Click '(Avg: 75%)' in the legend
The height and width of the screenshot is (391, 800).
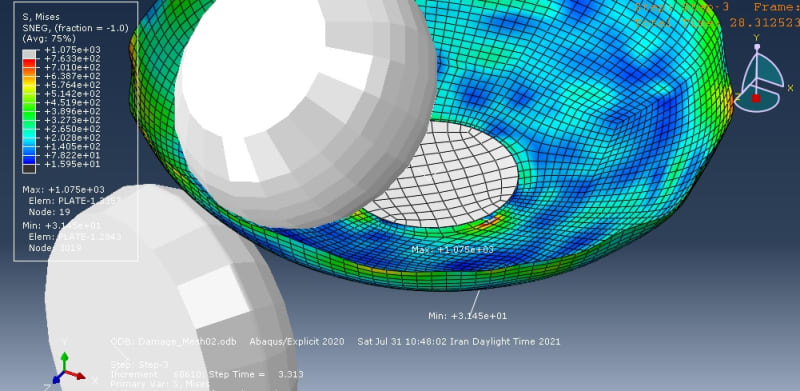point(49,39)
